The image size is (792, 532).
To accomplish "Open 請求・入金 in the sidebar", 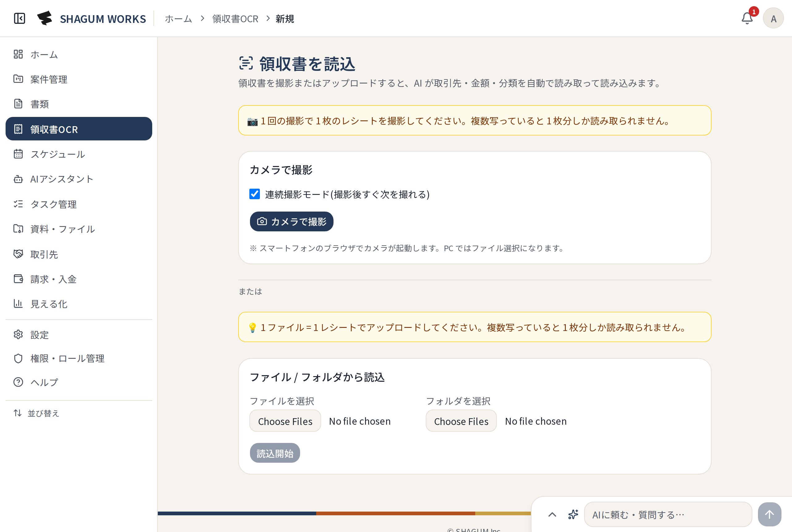I will tap(79, 279).
